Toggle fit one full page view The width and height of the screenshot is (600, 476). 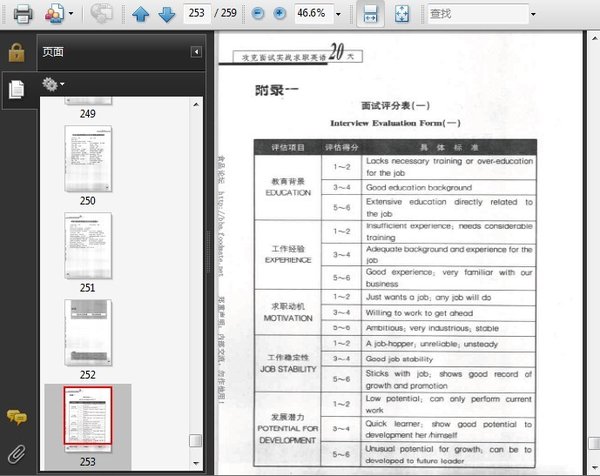401,14
